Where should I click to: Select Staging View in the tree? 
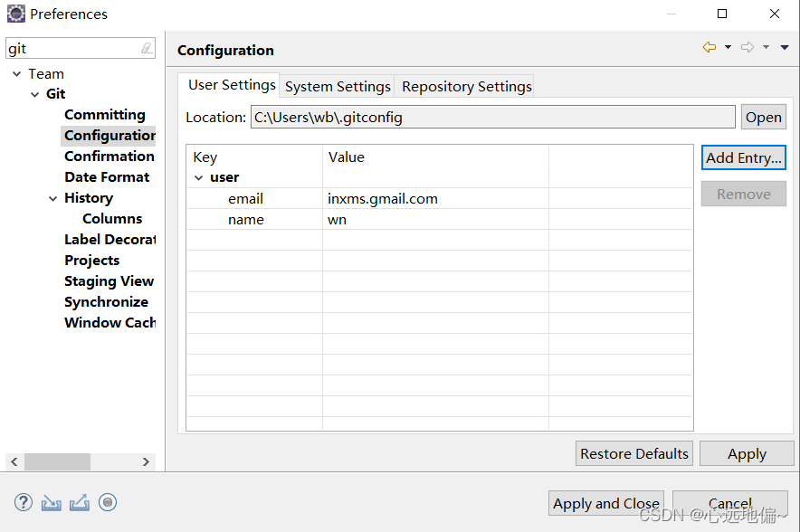(x=109, y=281)
